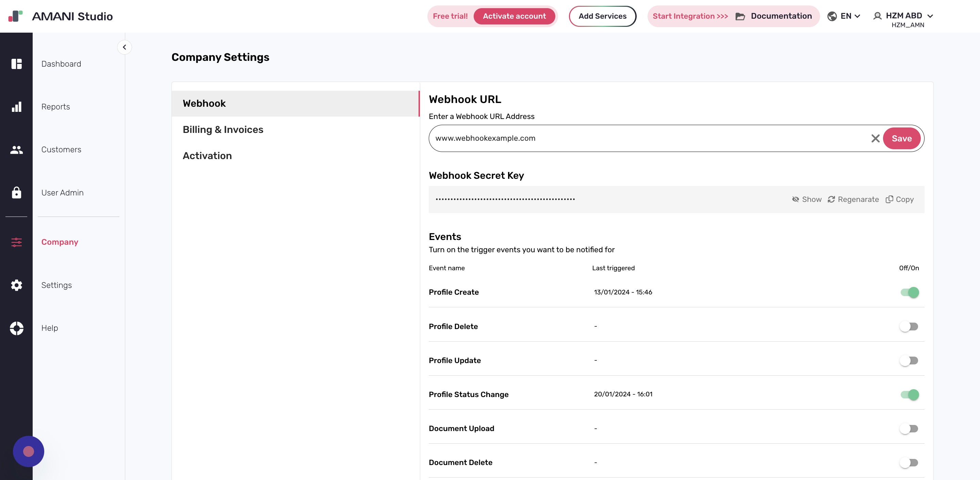This screenshot has width=980, height=480.
Task: Clear the webhook URL input field
Action: [876, 138]
